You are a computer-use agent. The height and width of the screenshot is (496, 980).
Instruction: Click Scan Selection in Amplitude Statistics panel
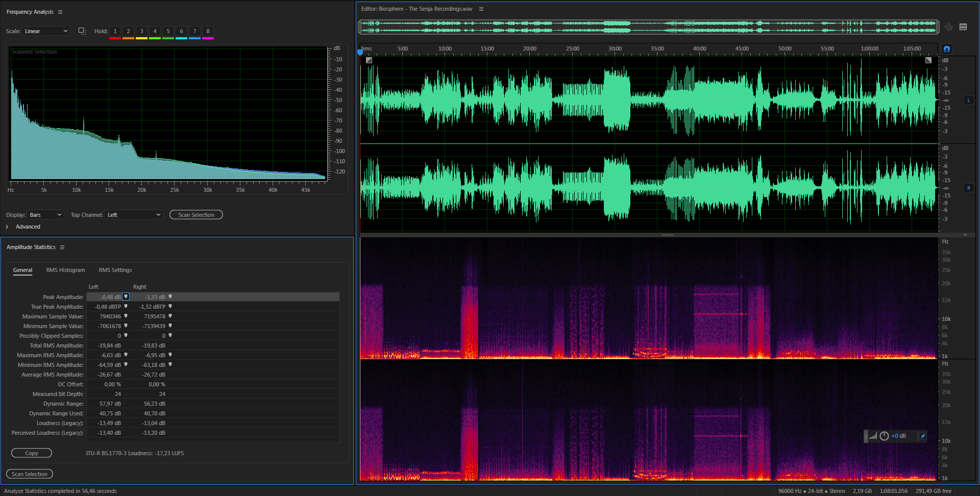click(x=30, y=474)
